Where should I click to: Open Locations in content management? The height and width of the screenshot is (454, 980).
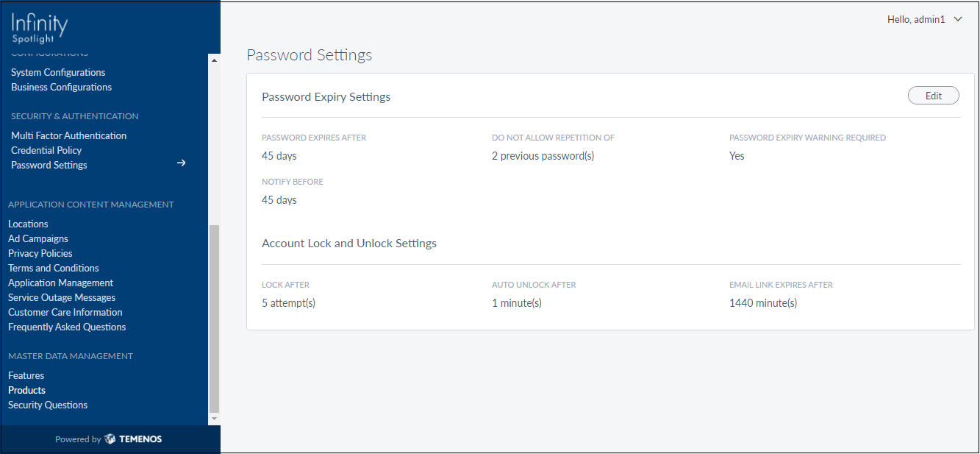point(28,224)
